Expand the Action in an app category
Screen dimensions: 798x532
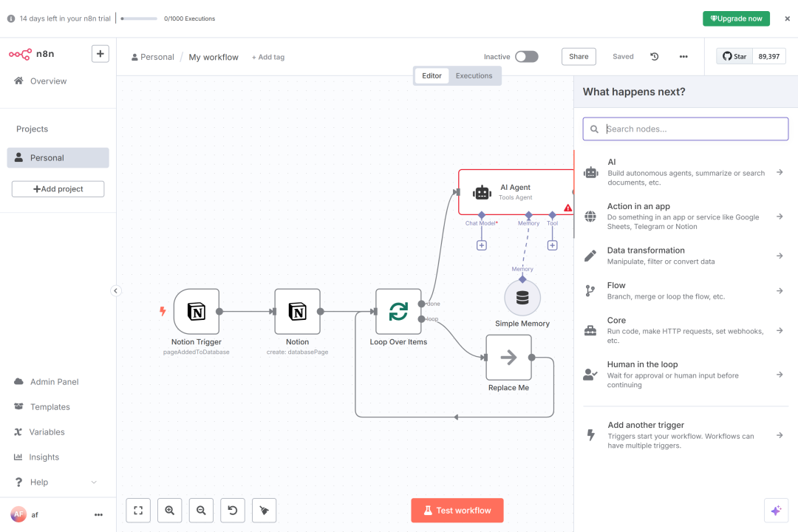686,216
